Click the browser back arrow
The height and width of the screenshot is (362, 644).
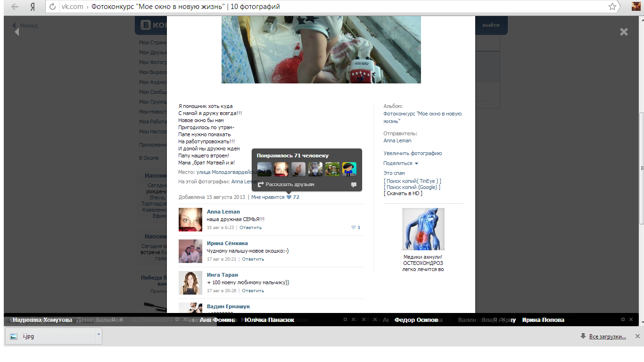pos(15,7)
